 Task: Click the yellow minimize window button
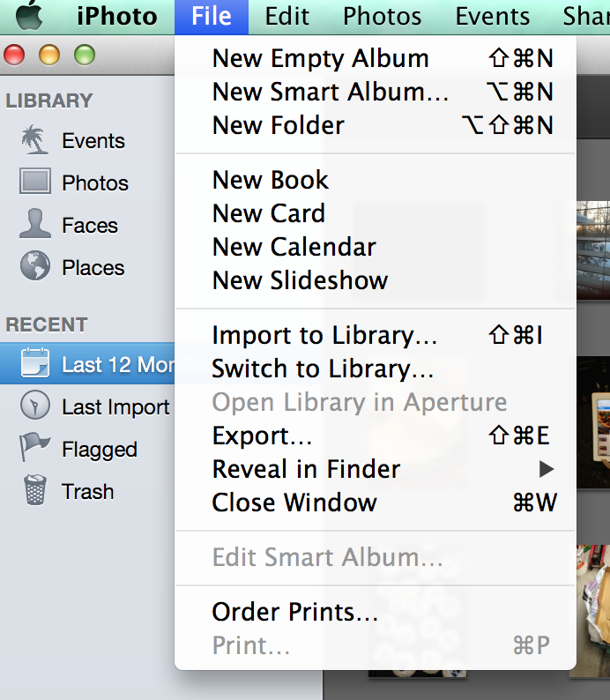(49, 56)
